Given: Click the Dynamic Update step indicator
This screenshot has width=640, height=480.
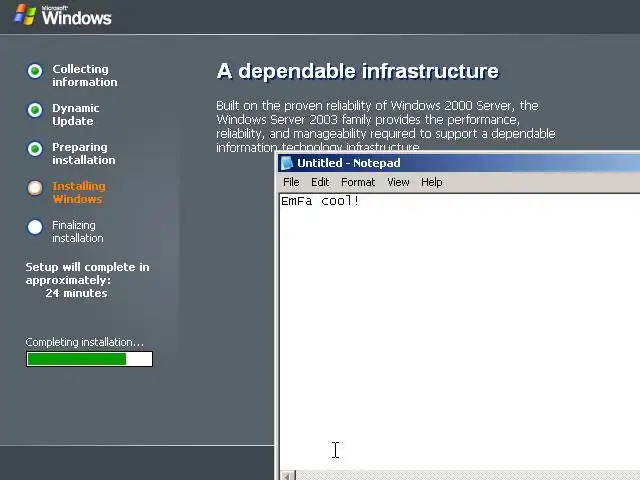Looking at the screenshot, I should (x=35, y=110).
